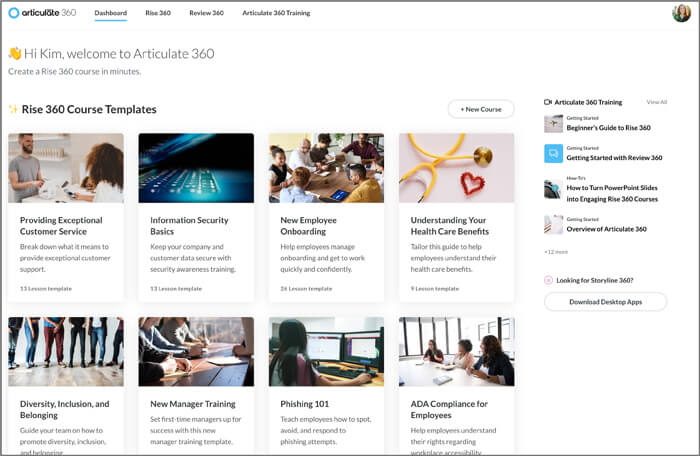Open the Rise 360 tab
Screen dimensions: 700x456
click(158, 13)
